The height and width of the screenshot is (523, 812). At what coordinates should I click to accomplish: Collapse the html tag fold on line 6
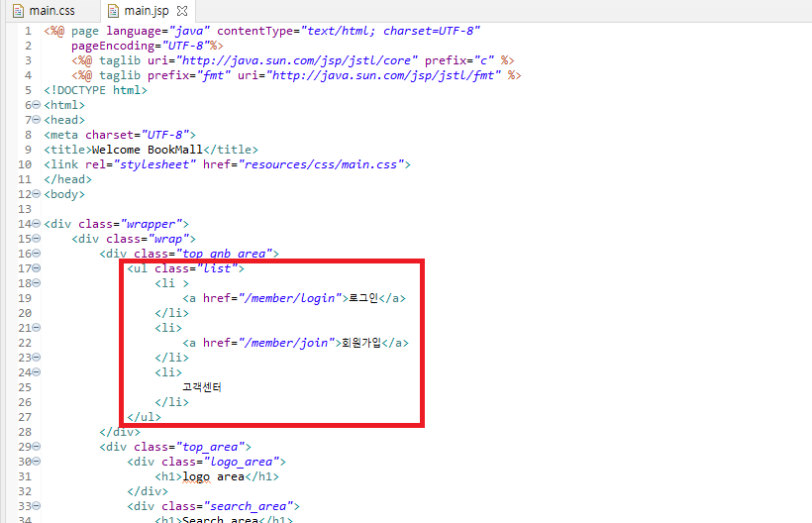37,105
